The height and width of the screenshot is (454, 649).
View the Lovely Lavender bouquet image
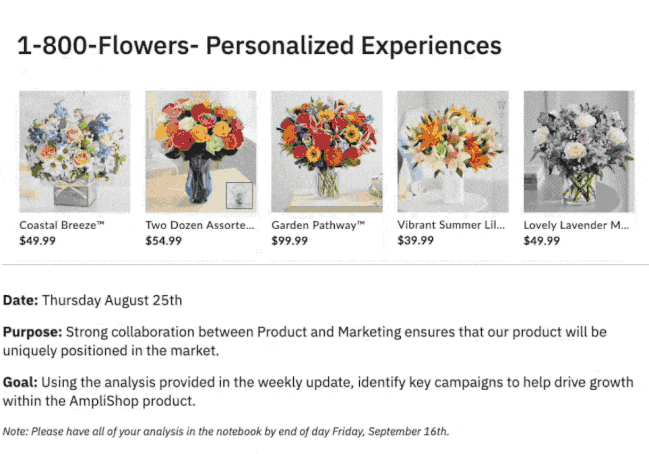tap(579, 151)
